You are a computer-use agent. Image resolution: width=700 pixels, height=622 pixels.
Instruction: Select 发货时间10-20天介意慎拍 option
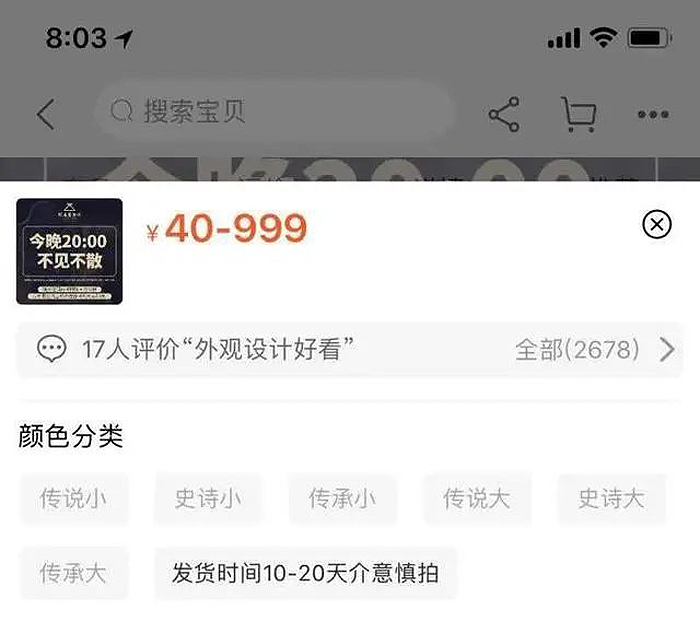[305, 573]
